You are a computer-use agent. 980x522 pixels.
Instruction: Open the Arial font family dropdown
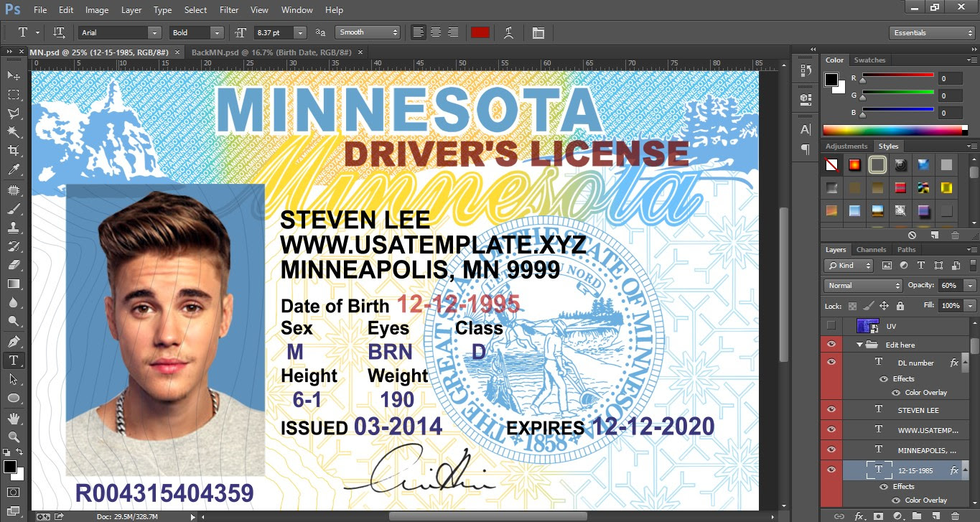click(x=154, y=32)
